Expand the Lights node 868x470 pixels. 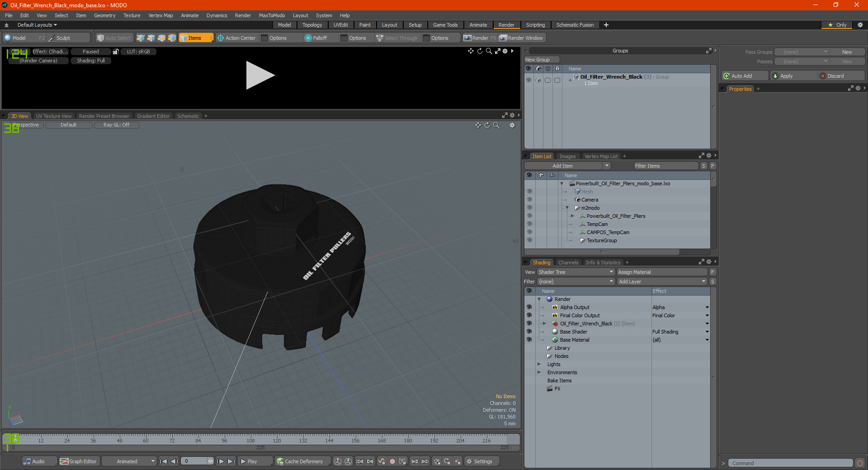[539, 364]
